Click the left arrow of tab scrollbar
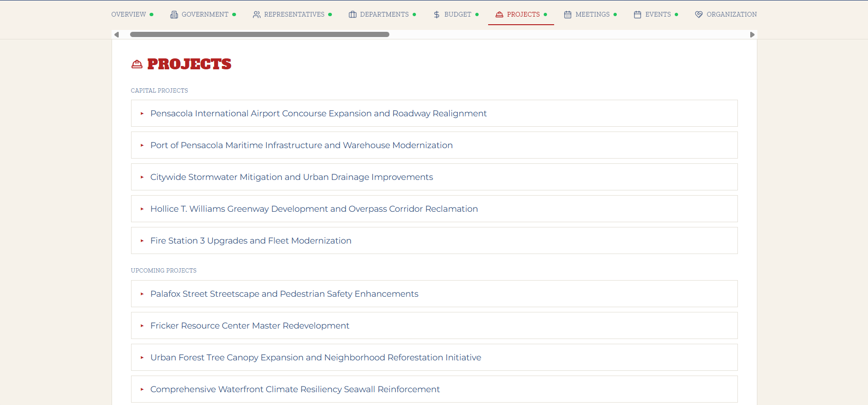 coord(116,35)
